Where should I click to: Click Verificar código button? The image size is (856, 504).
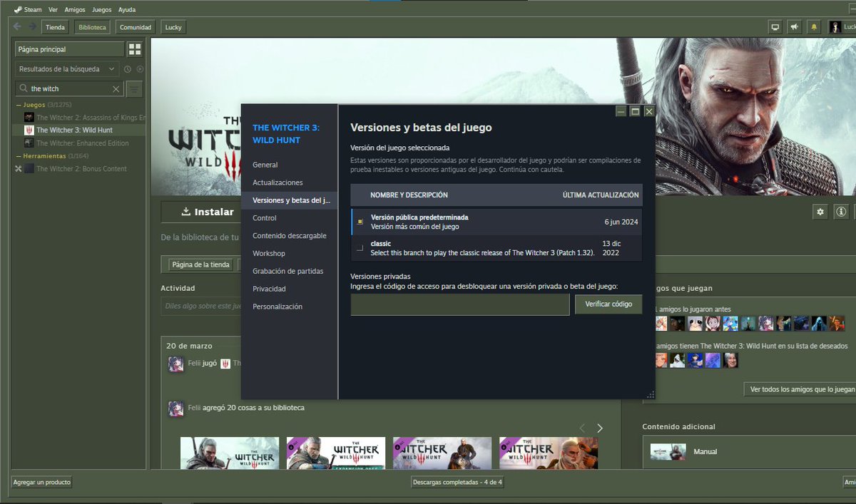[x=608, y=304]
